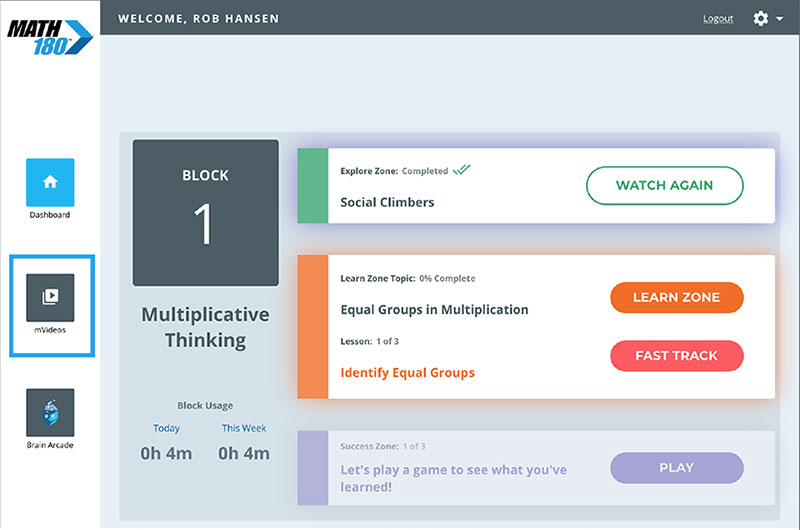Click the Math 180 logo
Viewport: 800px width, 530px height.
[x=50, y=37]
